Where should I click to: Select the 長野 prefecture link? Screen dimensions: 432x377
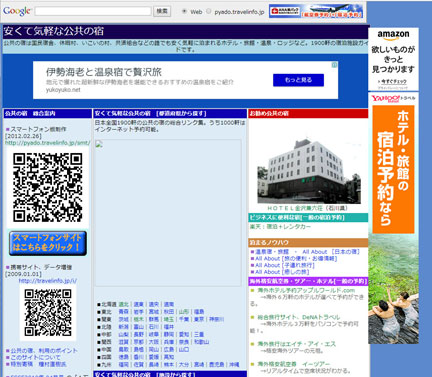pyautogui.click(x=138, y=334)
